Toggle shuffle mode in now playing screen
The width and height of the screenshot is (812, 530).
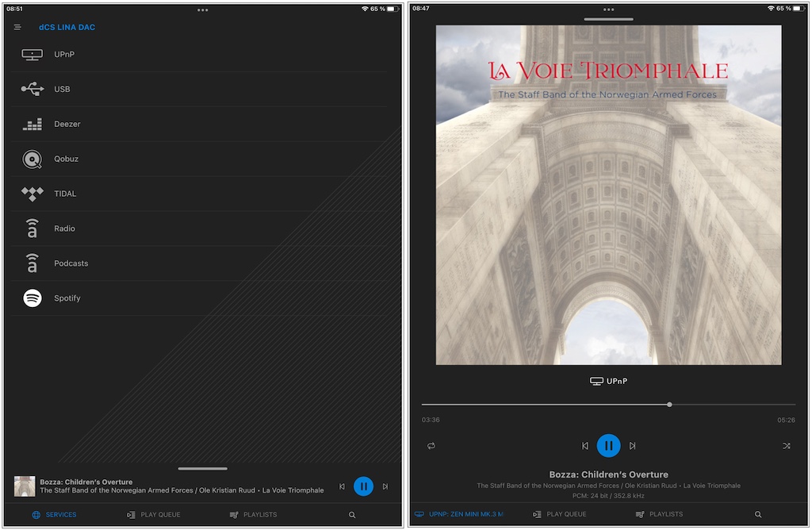point(786,446)
